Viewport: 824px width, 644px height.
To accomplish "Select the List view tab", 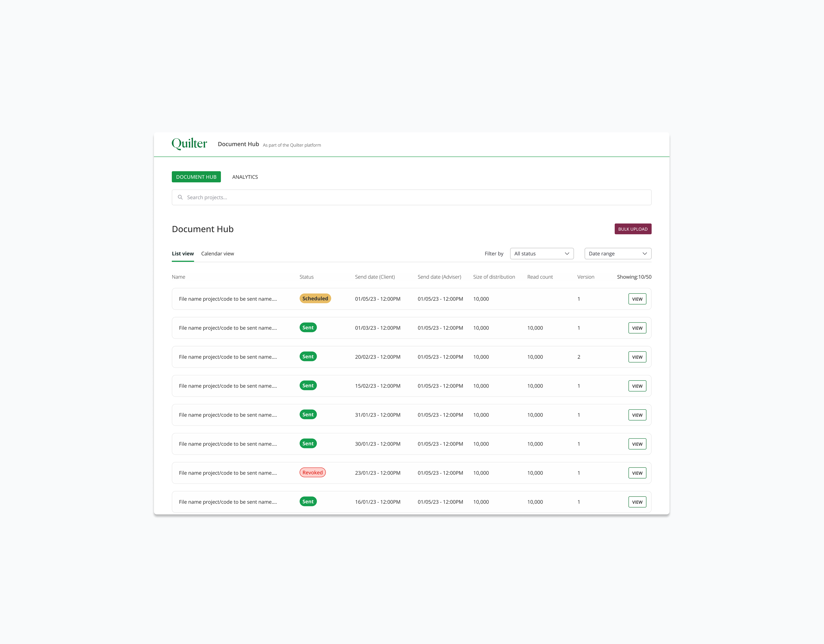I will coord(183,254).
